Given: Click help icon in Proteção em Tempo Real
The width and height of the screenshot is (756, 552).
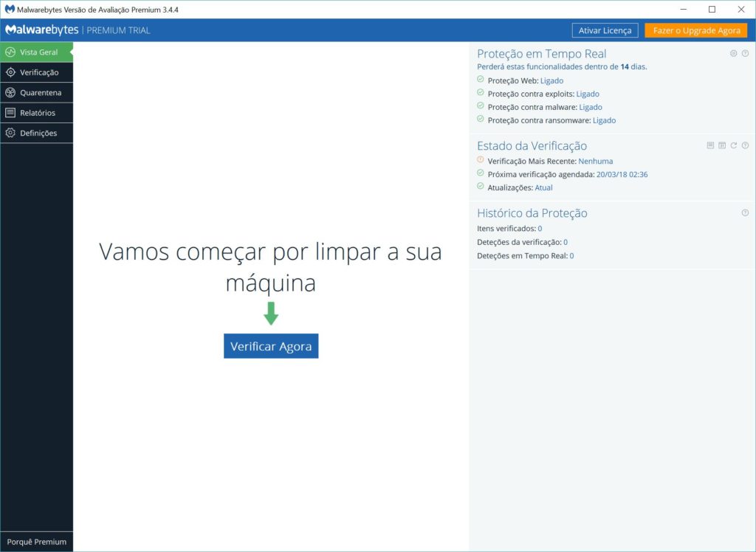Looking at the screenshot, I should click(745, 53).
